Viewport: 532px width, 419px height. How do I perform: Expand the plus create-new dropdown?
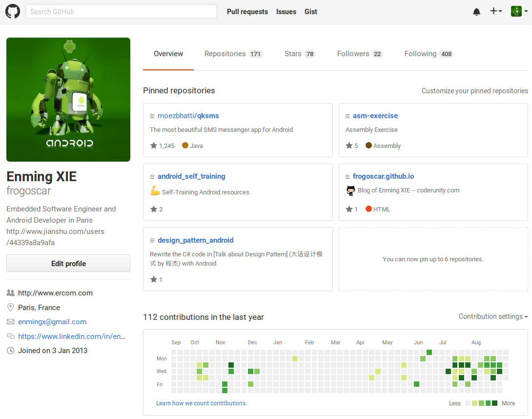coord(496,11)
